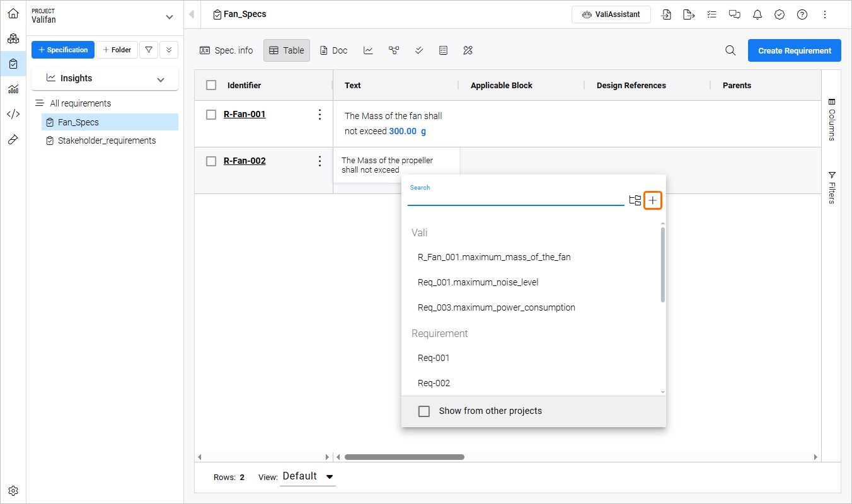Open the R-Fan-001 row three-dot menu
This screenshot has width=852, height=504.
pos(319,115)
